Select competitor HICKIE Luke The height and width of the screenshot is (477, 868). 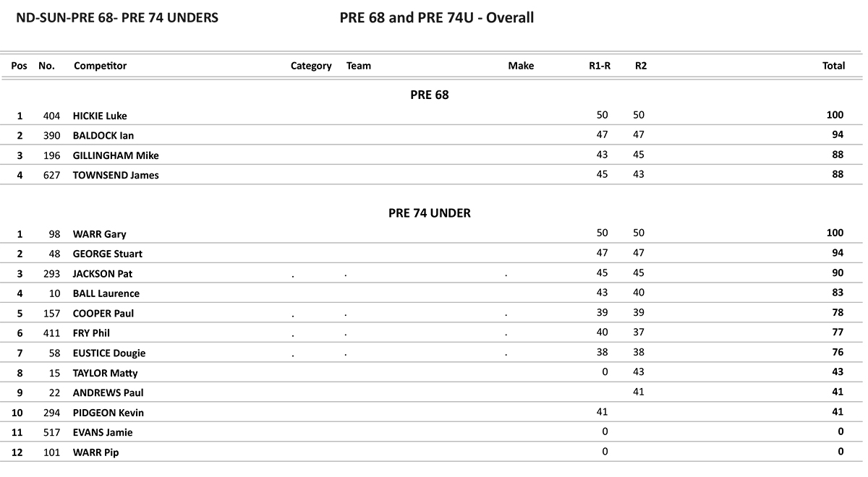pyautogui.click(x=100, y=116)
